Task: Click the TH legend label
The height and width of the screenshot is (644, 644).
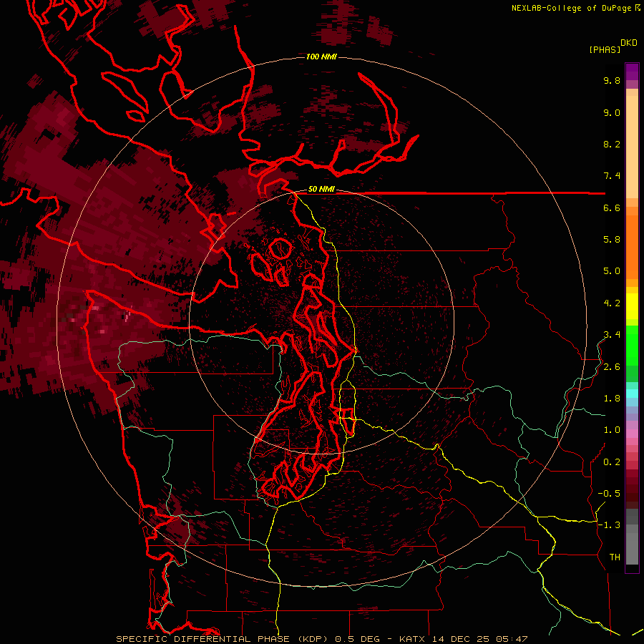Action: (615, 557)
